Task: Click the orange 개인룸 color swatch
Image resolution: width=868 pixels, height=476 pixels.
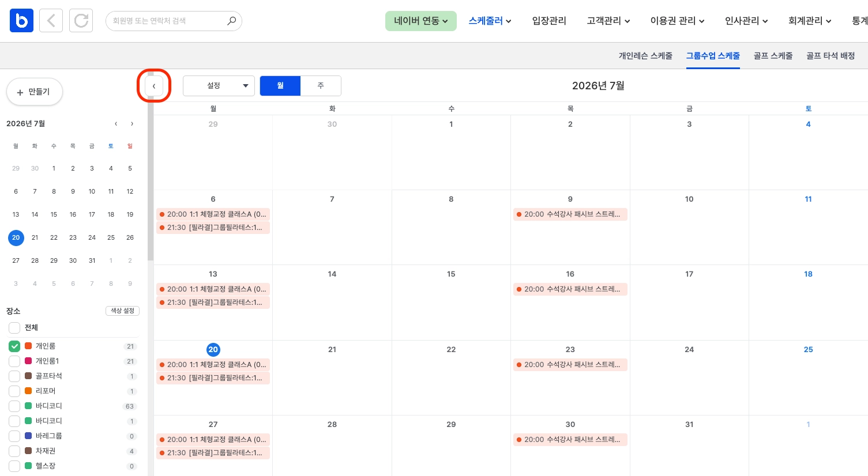Action: pyautogui.click(x=28, y=346)
